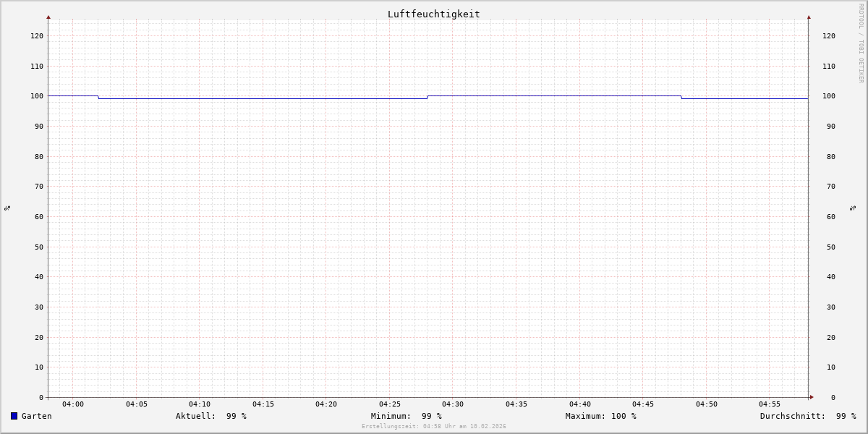This screenshot has height=434, width=868.
Task: Click the 04:20 time axis label
Action: [326, 404]
